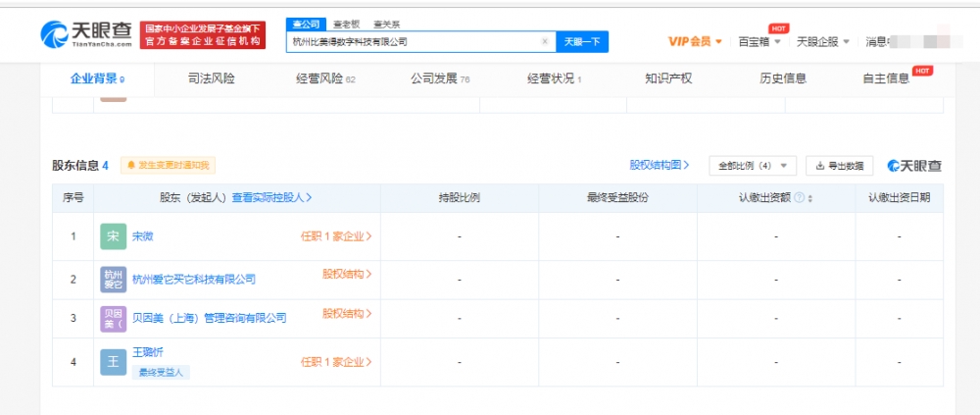980x415 pixels.
Task: Clear the search box with the X icon
Action: [544, 41]
